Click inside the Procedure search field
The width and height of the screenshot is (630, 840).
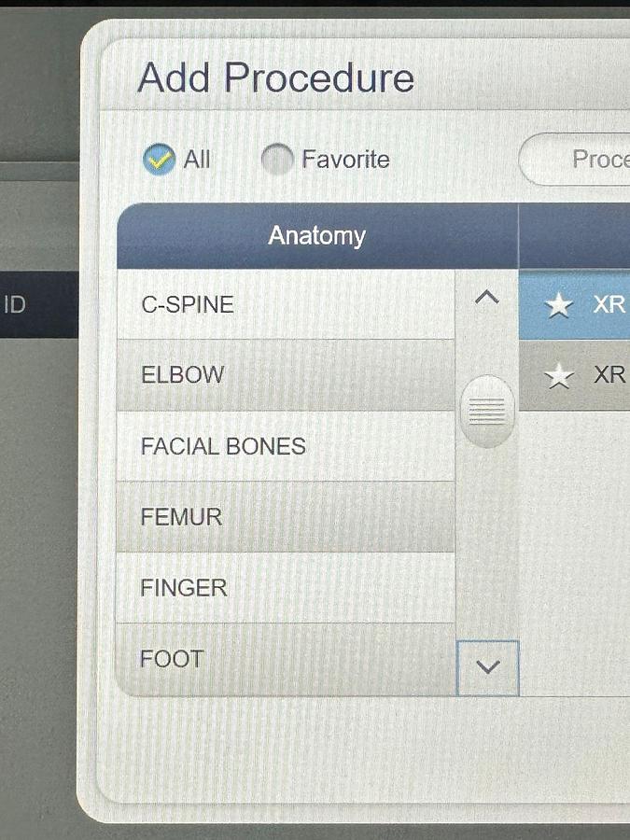tap(588, 159)
